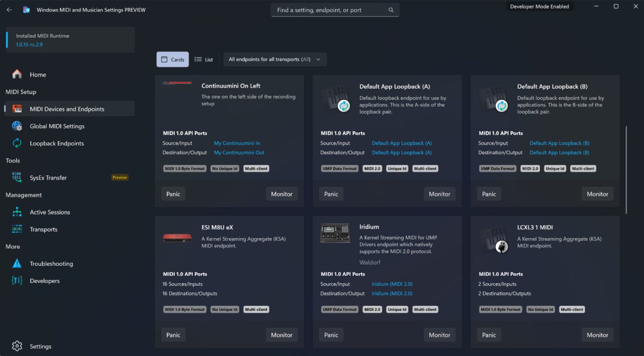Click the app logo in title bar
The height and width of the screenshot is (356, 644).
(27, 10)
